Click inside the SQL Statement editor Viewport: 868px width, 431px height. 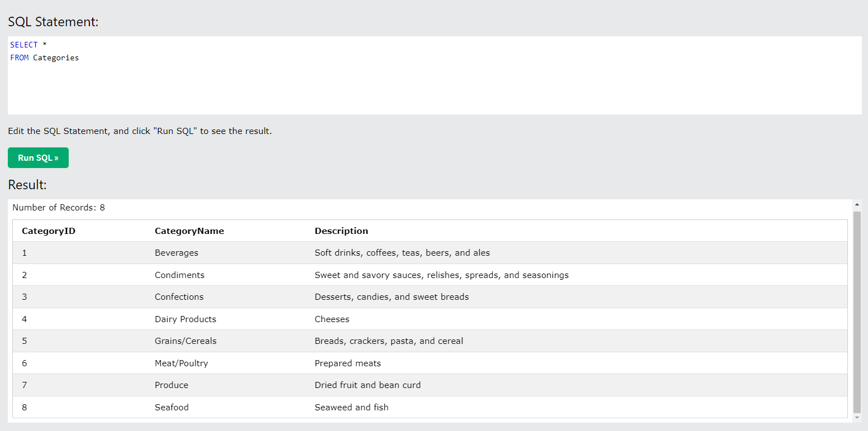pyautogui.click(x=435, y=75)
